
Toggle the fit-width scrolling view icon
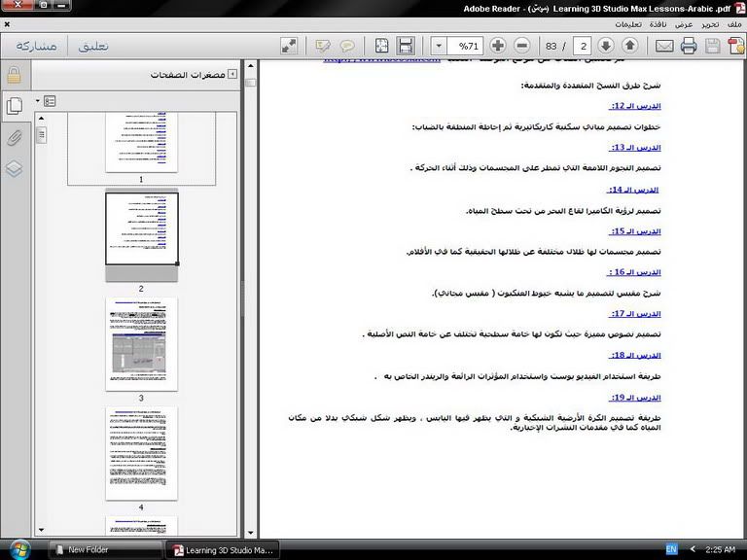[x=406, y=46]
